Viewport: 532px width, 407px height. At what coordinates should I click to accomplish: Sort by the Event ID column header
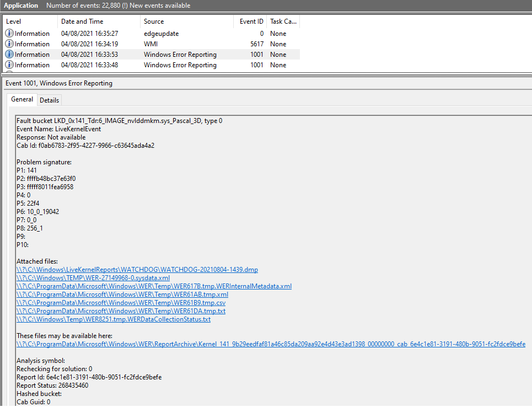250,22
